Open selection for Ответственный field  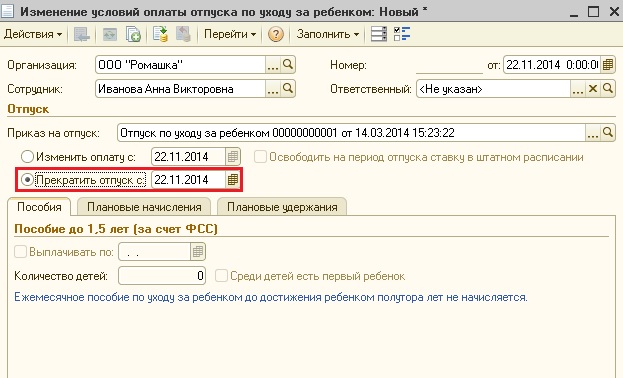[x=578, y=89]
